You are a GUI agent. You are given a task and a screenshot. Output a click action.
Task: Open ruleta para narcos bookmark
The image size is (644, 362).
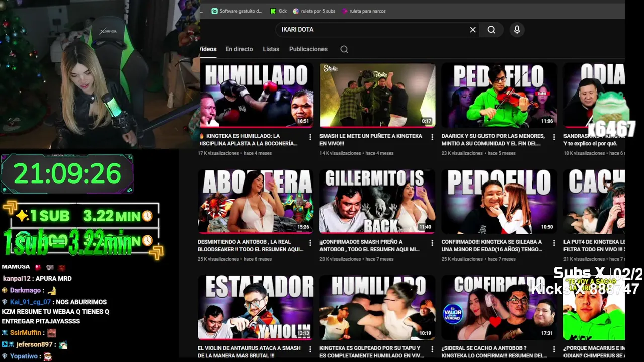(x=364, y=11)
